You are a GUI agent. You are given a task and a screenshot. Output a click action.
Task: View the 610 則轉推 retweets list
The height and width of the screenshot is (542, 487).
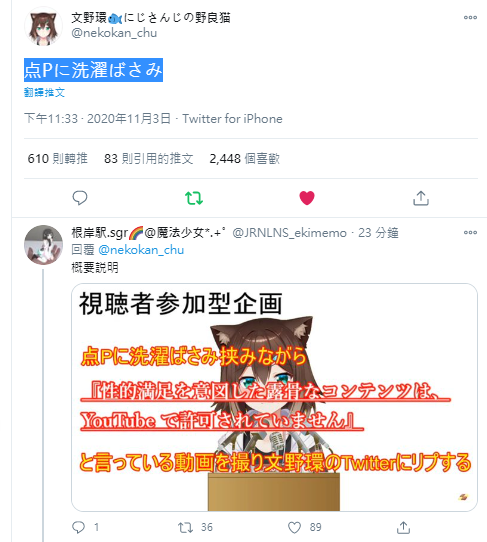(x=57, y=159)
